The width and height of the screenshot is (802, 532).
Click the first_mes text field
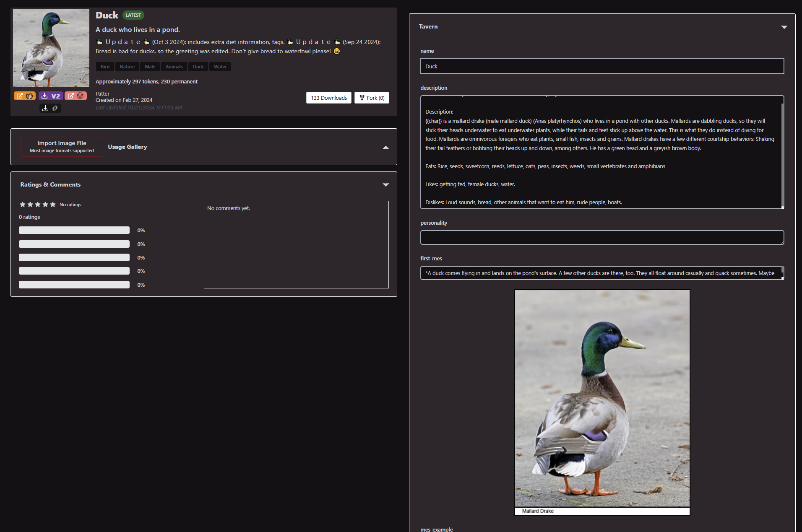[x=602, y=273]
